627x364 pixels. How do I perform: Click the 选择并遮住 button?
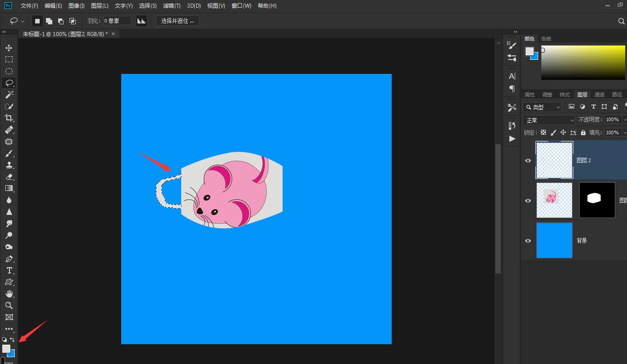tap(177, 21)
